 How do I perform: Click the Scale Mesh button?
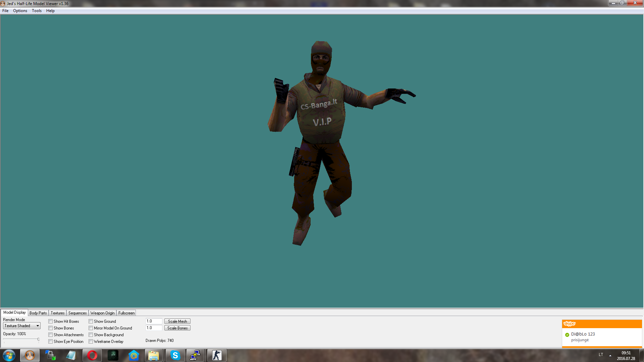point(177,321)
